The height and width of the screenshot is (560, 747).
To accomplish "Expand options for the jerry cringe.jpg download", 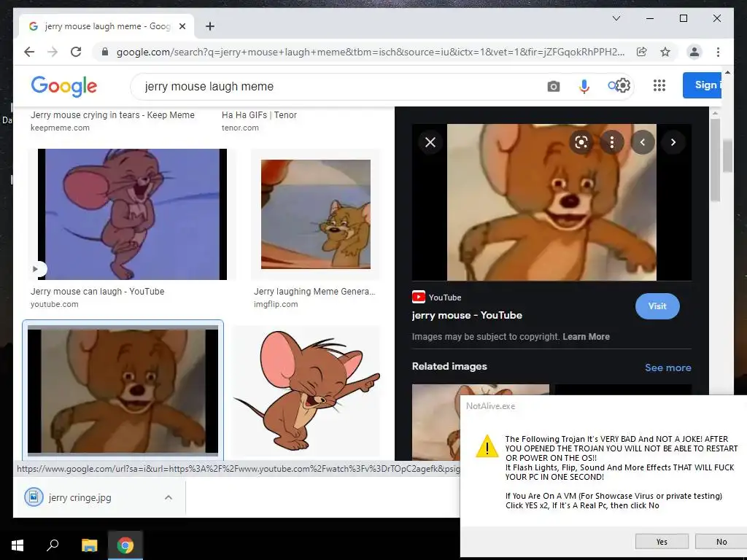I will click(x=169, y=497).
